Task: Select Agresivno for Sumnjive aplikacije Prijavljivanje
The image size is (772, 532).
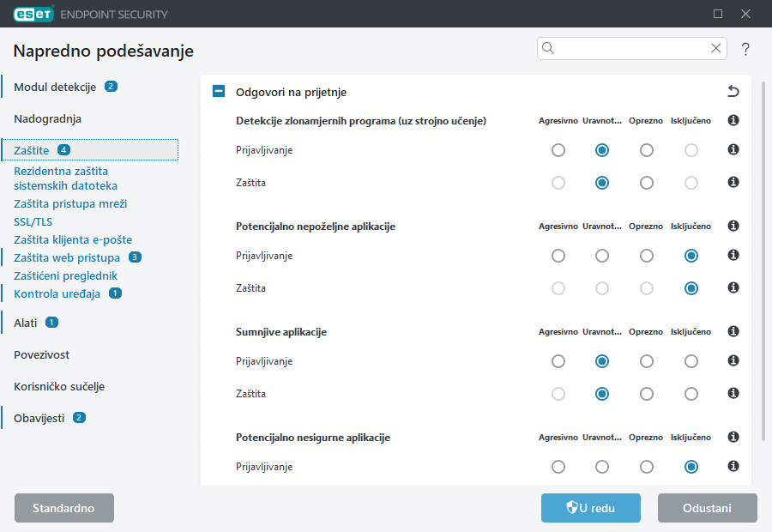Action: click(558, 361)
